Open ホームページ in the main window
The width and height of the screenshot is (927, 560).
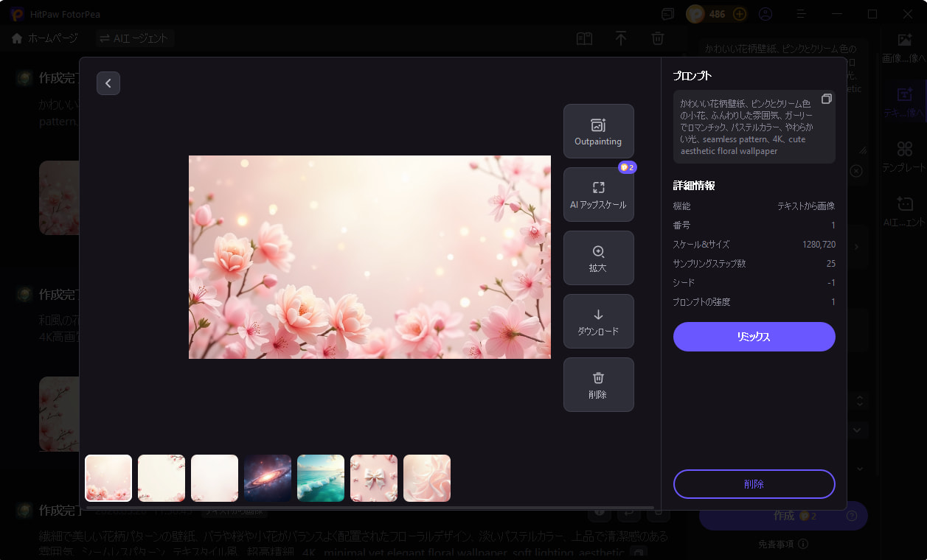(x=44, y=38)
